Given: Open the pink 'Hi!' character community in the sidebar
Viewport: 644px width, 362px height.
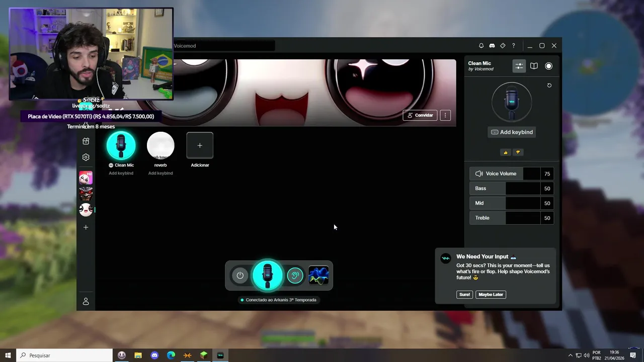Looking at the screenshot, I should [86, 177].
